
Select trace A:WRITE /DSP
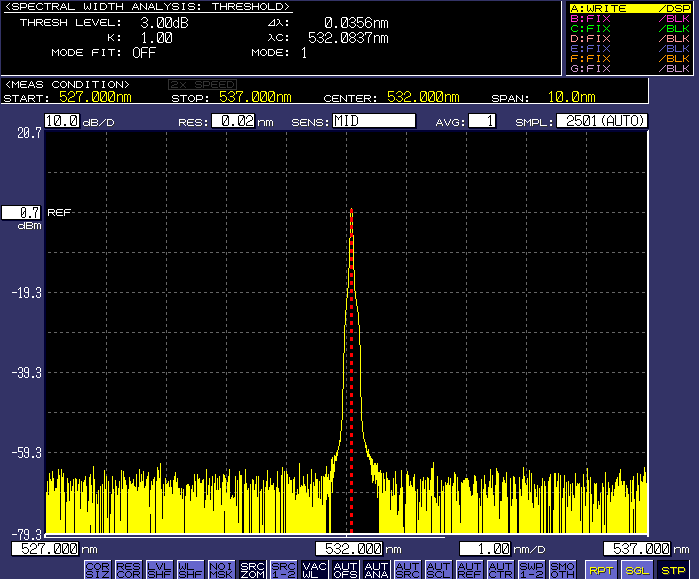coord(629,8)
